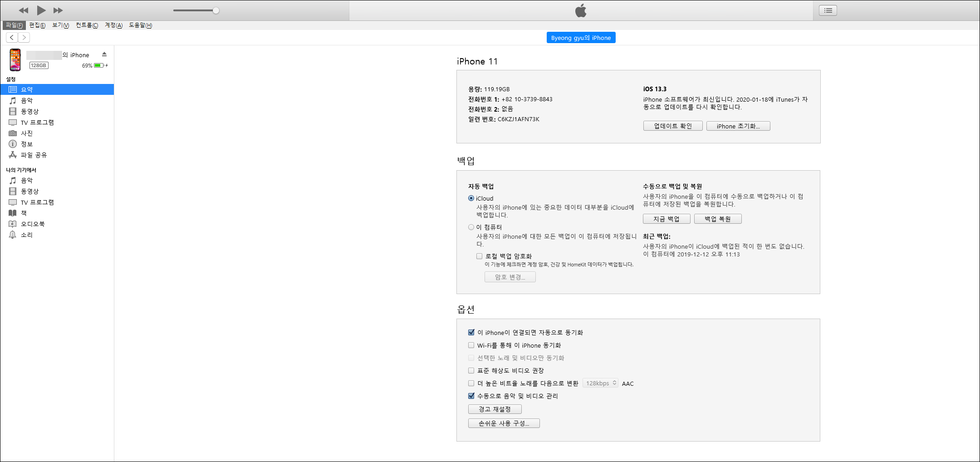Select 요약 summary in sidebar

(x=57, y=89)
